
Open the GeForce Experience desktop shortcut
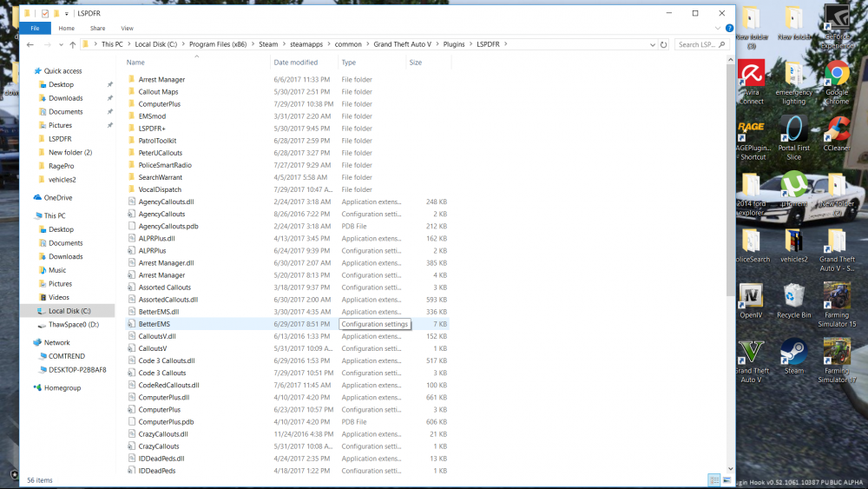837,27
